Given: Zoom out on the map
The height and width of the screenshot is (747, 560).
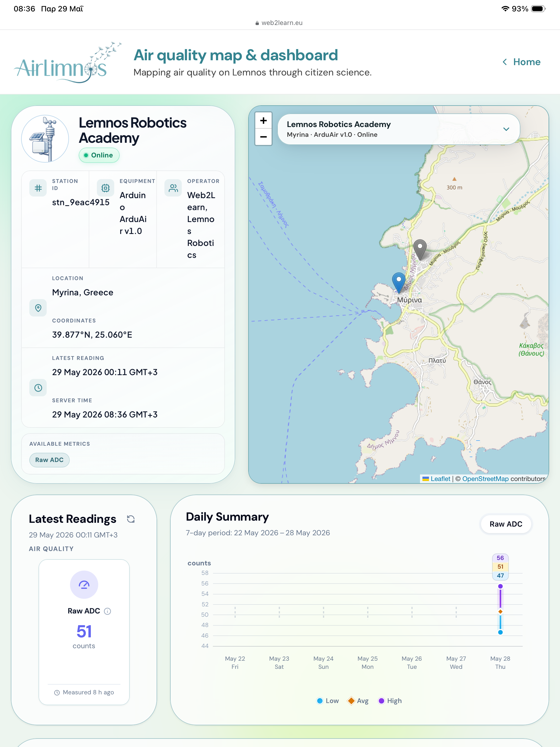Looking at the screenshot, I should coord(264,137).
